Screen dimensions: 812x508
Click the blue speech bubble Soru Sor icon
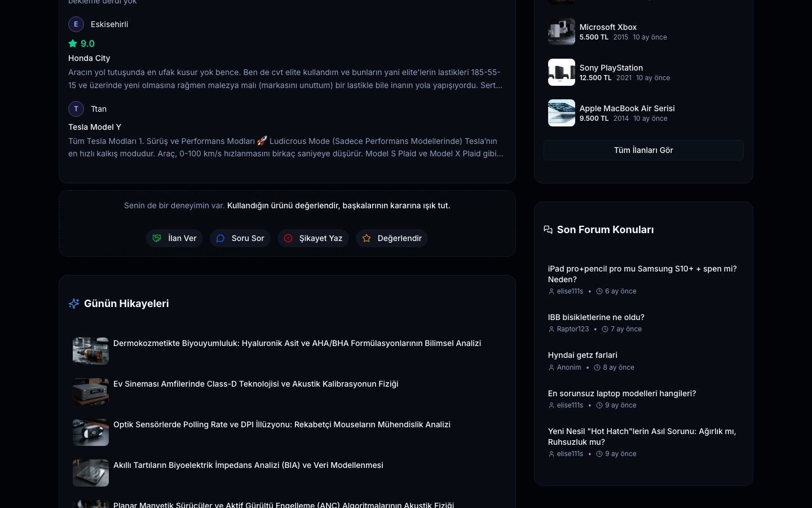point(220,238)
